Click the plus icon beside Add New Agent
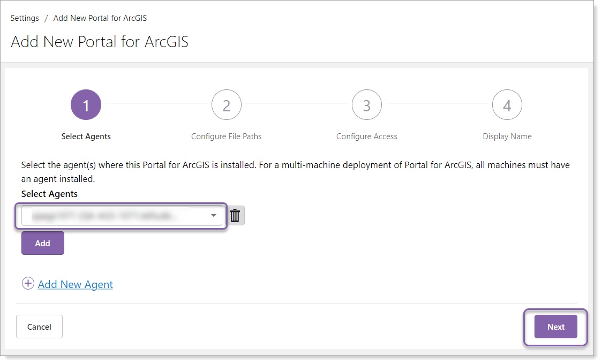602x364 pixels. 28,284
